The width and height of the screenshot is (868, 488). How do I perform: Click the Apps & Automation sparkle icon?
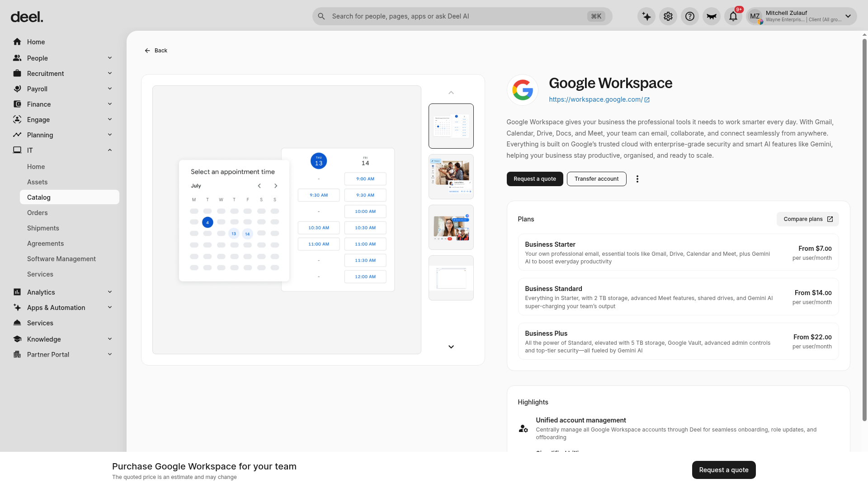coord(17,307)
